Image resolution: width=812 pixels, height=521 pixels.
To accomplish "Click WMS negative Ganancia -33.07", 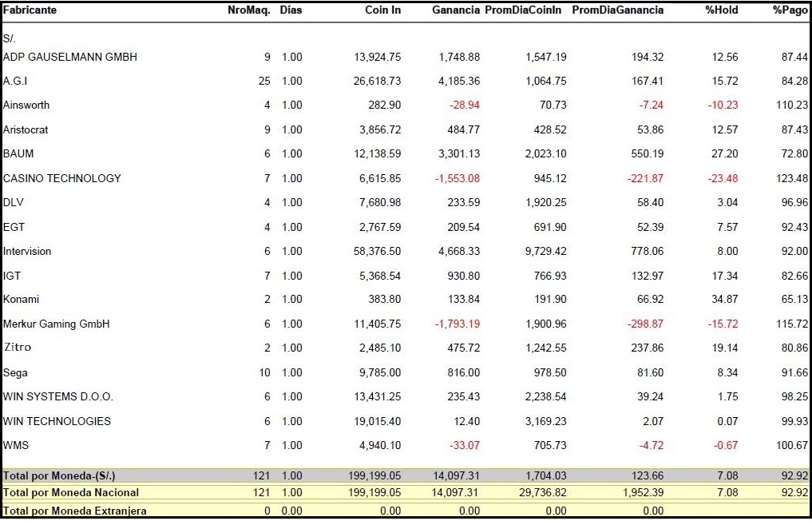I will 463,445.
